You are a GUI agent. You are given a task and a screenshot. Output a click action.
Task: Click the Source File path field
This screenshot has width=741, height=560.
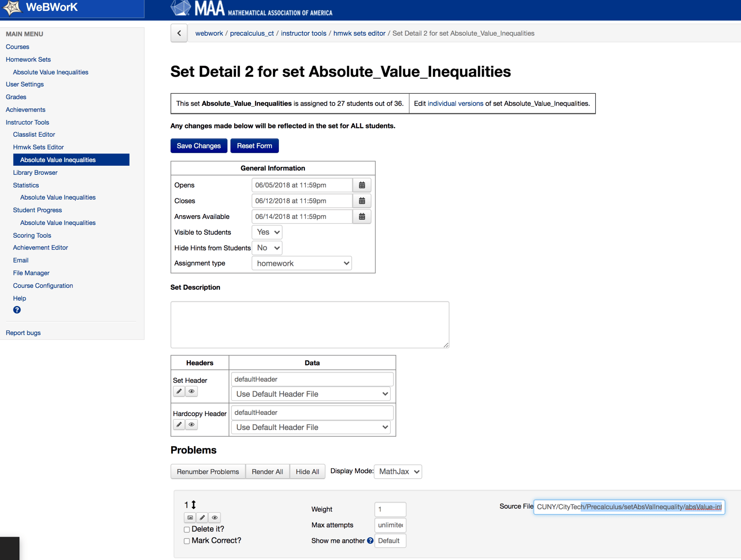[x=629, y=507]
